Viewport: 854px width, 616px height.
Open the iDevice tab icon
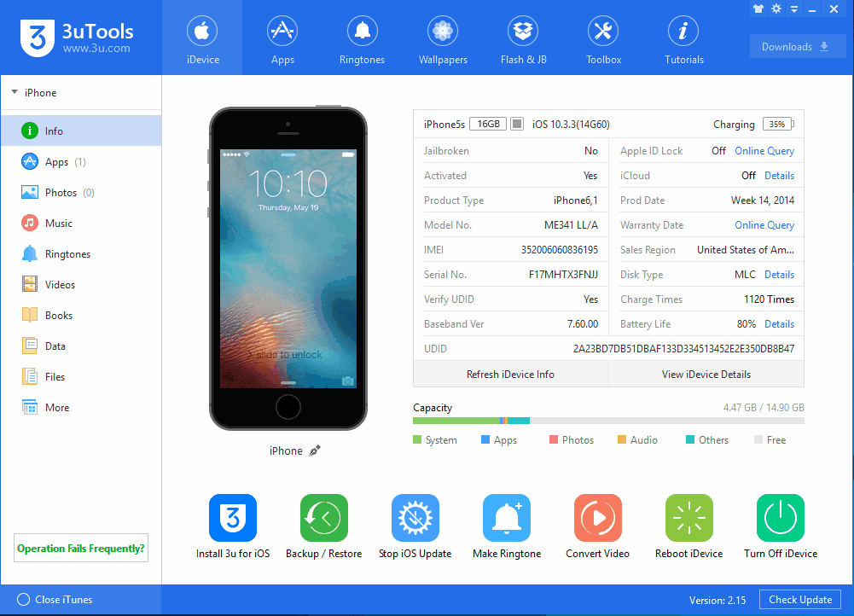tap(202, 32)
